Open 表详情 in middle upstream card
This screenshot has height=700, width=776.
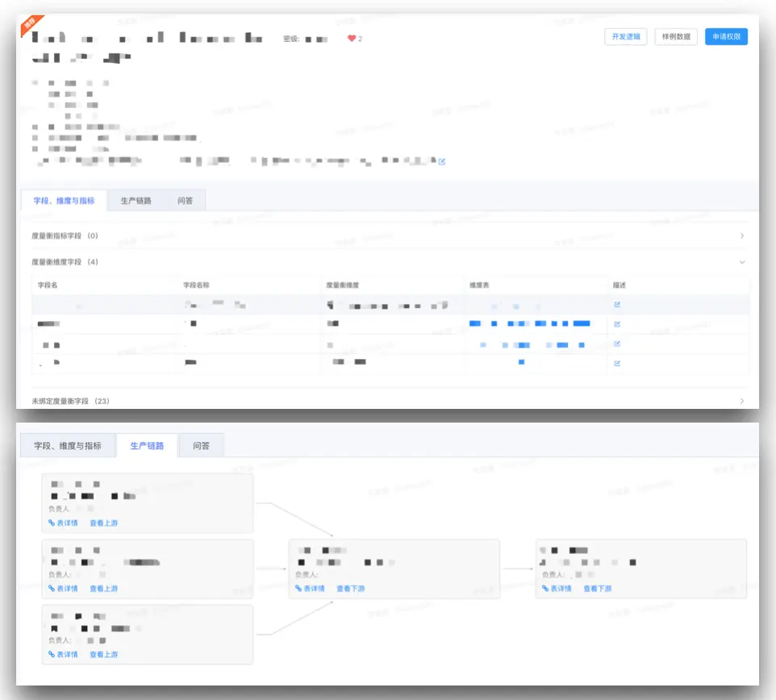(63, 589)
